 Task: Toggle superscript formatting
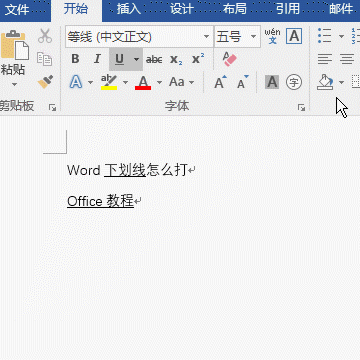(198, 59)
